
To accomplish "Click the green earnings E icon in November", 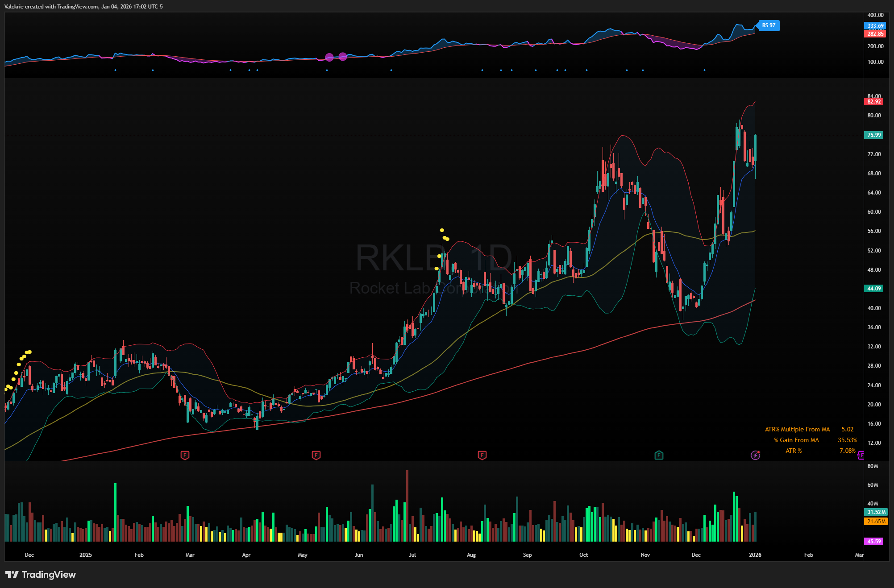I will [x=659, y=455].
